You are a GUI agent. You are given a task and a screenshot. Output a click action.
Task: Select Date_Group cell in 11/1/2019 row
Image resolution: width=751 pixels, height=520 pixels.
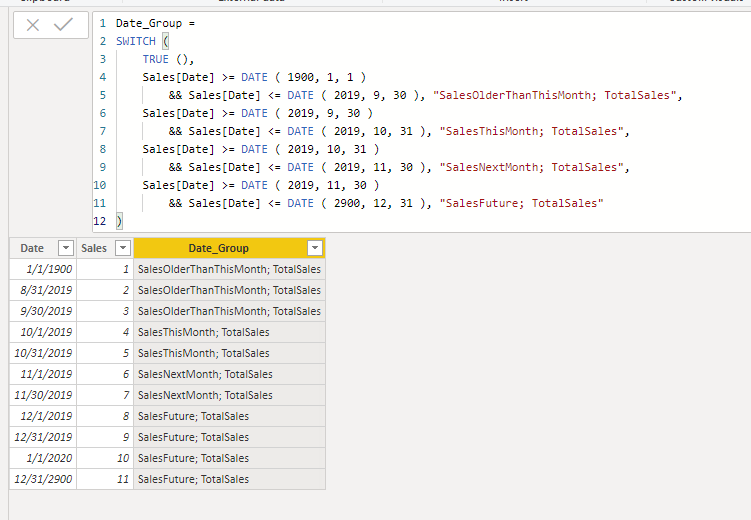pos(229,374)
